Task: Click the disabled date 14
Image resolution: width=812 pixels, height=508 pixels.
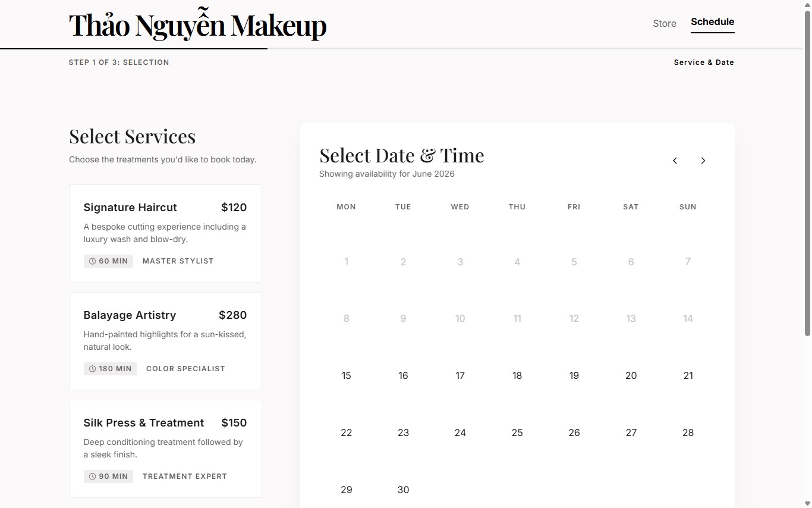Action: (688, 318)
